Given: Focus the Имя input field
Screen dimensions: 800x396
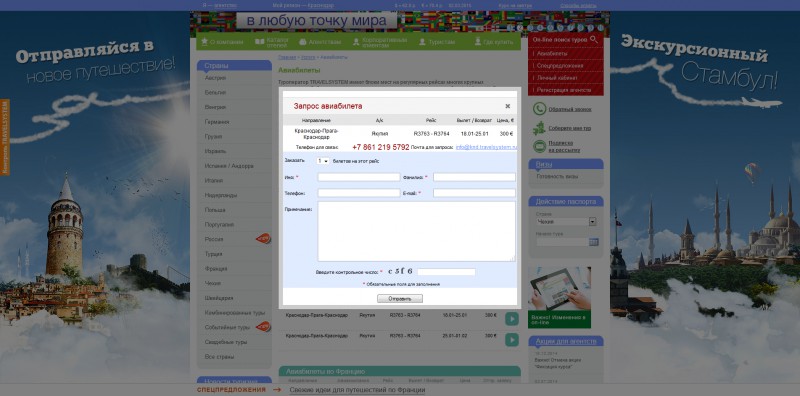Looking at the screenshot, I should (x=359, y=177).
